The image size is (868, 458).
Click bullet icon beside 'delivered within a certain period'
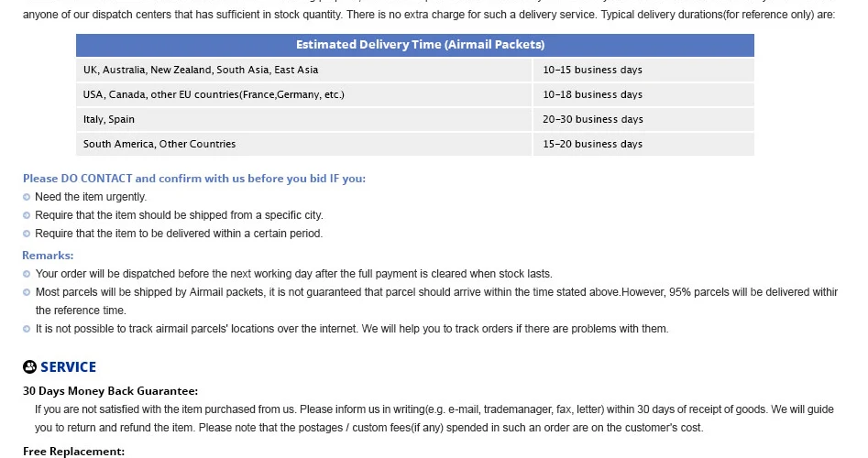click(27, 234)
